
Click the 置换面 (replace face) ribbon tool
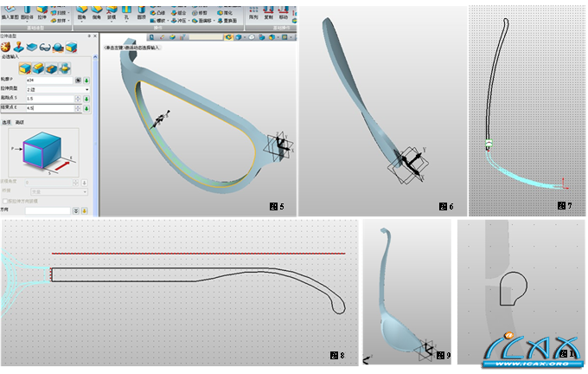(x=227, y=21)
